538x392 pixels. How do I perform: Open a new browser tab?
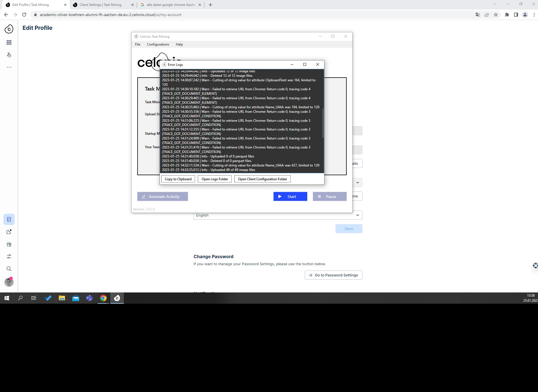tap(210, 5)
